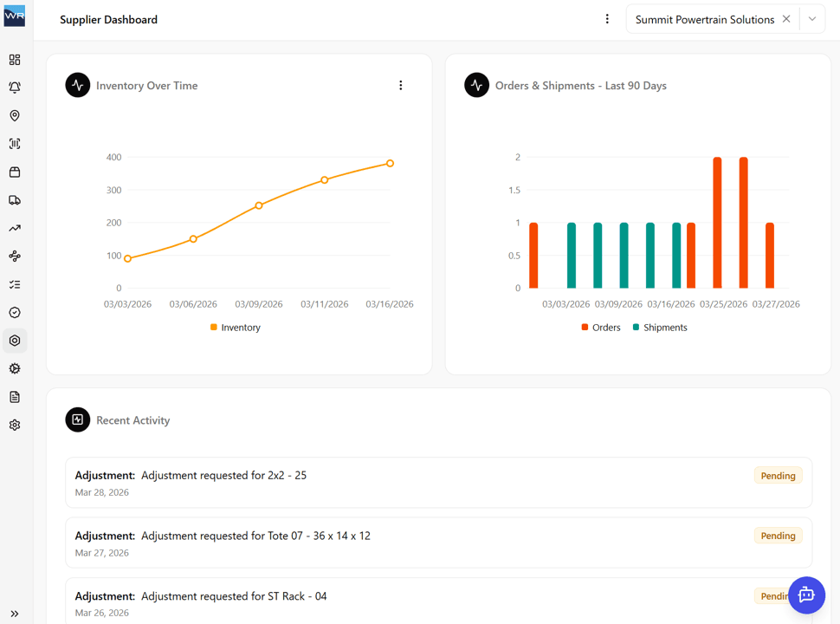Click the shipments truck icon in sidebar
The height and width of the screenshot is (624, 840).
14,199
